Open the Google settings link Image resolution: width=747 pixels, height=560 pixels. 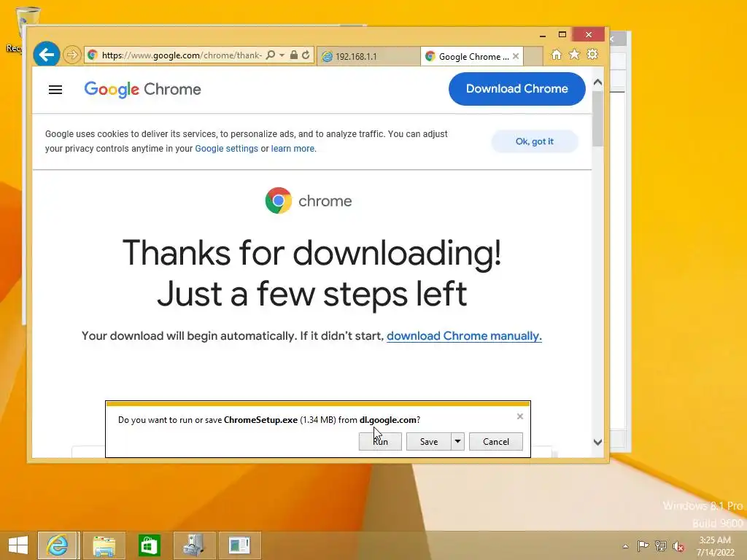(226, 149)
